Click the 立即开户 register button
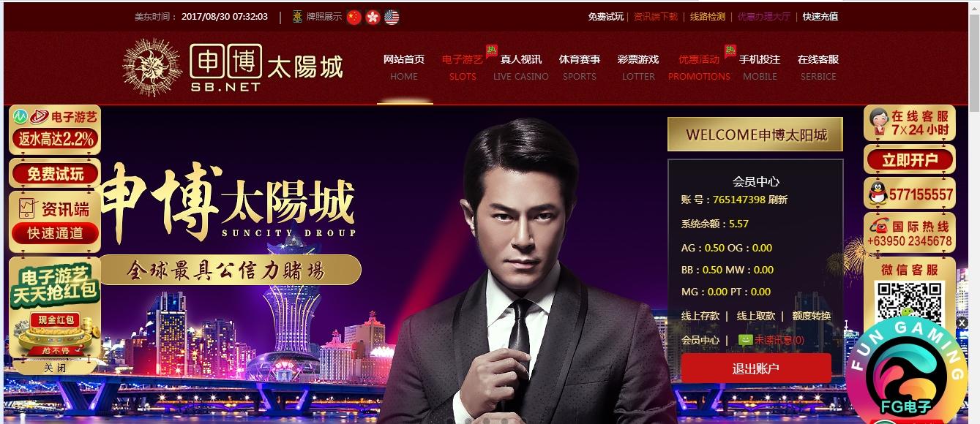This screenshot has height=424, width=980. click(910, 159)
